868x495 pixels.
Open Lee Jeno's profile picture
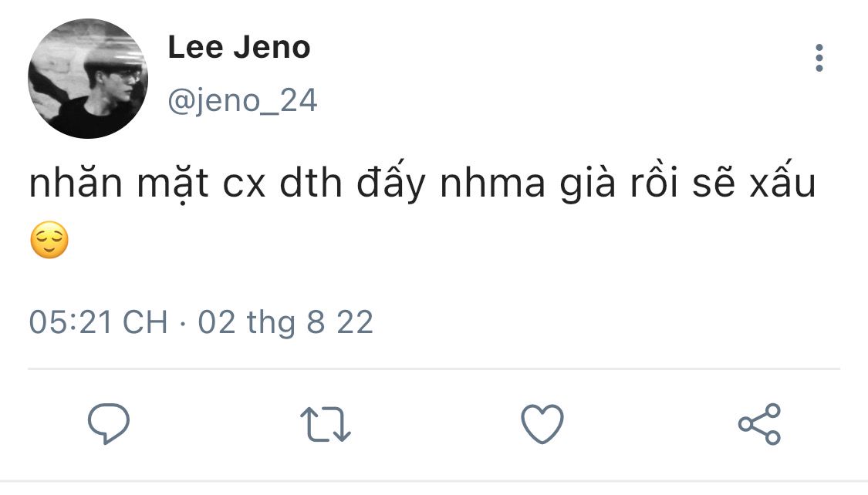coord(88,79)
